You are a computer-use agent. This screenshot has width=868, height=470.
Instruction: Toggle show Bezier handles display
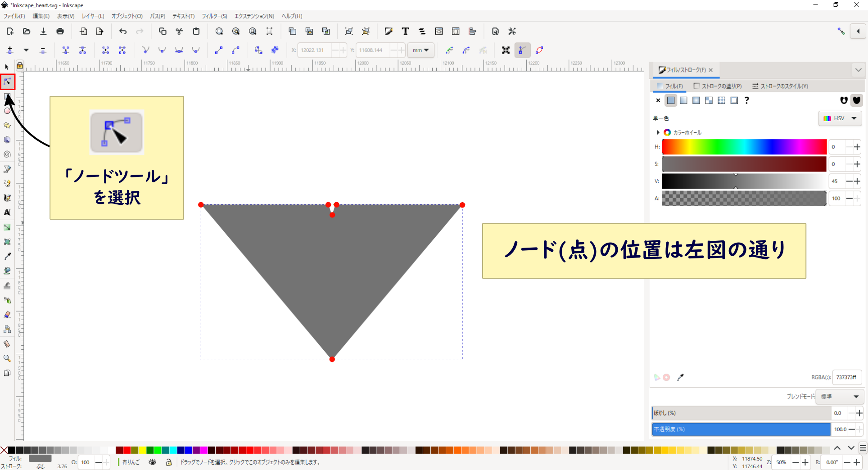tap(522, 50)
